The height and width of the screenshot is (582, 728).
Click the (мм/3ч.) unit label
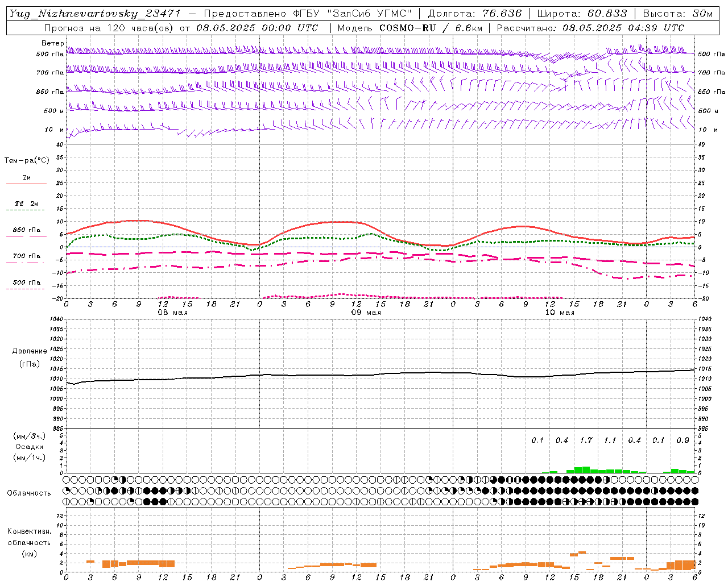[x=29, y=436]
